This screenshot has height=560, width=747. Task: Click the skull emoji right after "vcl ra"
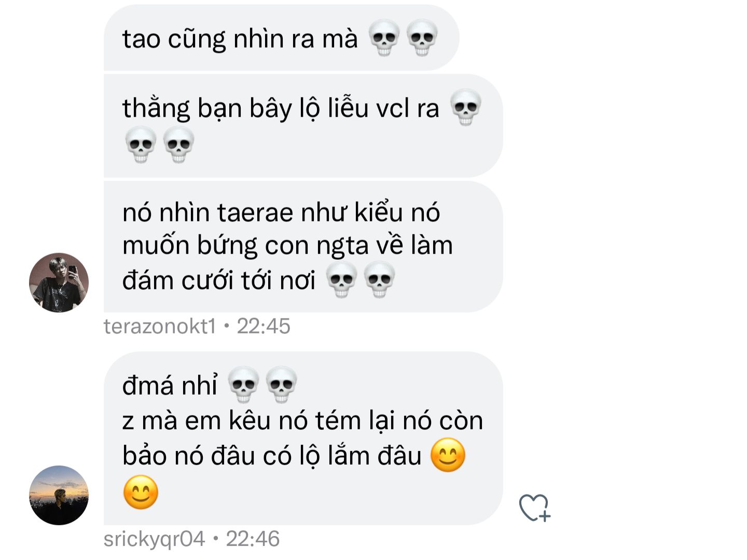click(x=465, y=108)
